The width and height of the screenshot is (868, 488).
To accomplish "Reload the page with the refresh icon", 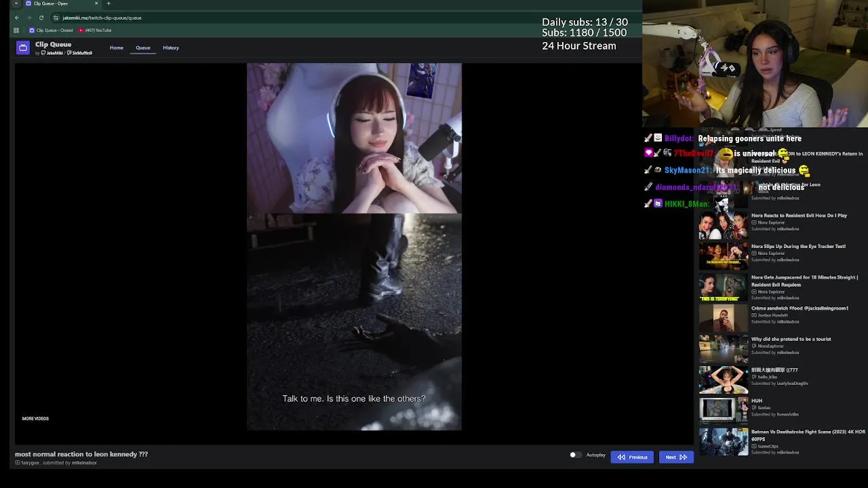I will pos(41,18).
